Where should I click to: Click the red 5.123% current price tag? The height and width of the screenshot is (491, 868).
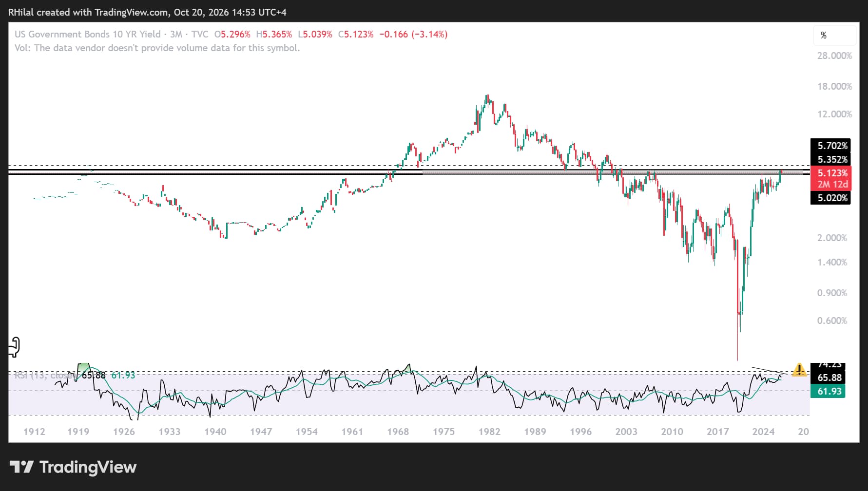point(830,173)
